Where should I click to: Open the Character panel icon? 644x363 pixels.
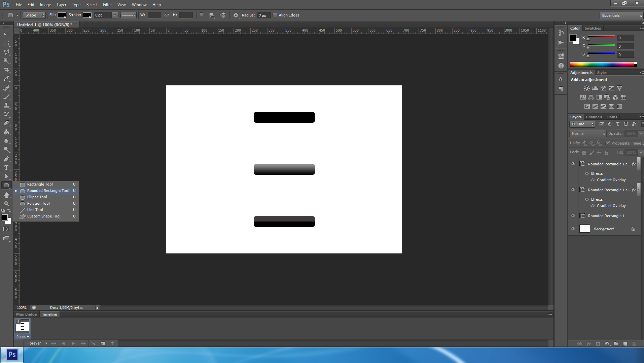pos(561,79)
